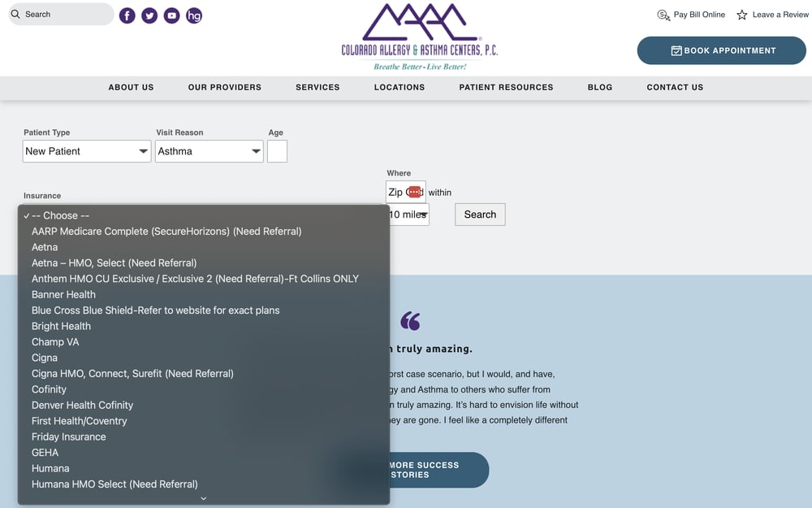Select Champ VA insurance option

pyautogui.click(x=204, y=342)
